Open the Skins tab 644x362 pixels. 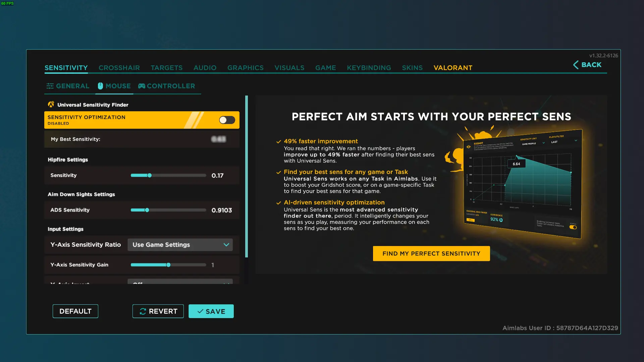412,68
